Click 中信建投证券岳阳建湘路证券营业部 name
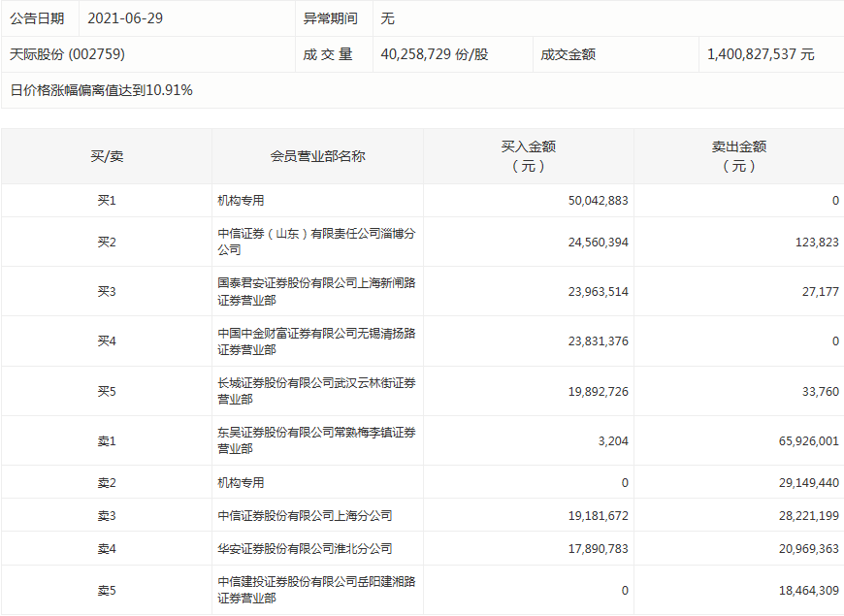 click(x=316, y=590)
